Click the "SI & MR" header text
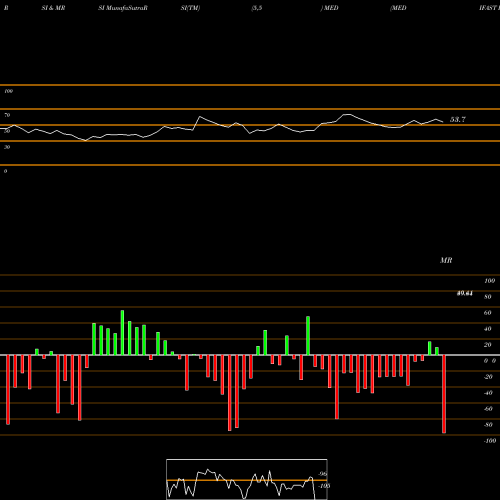The height and width of the screenshot is (500, 500). pyautogui.click(x=53, y=8)
